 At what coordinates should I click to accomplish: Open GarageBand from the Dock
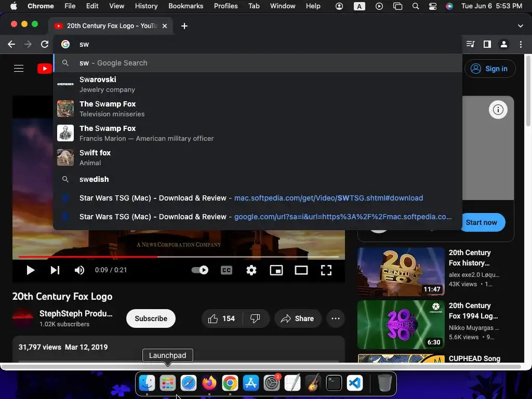313,383
